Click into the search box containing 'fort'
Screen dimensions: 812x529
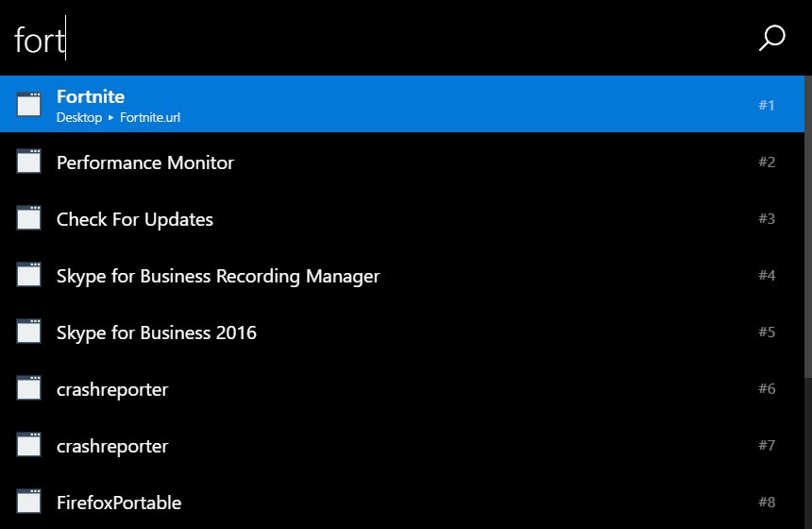pyautogui.click(x=378, y=38)
